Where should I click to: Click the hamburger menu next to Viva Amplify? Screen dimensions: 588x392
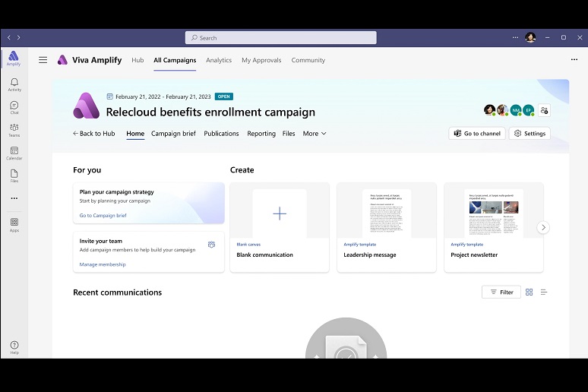(x=43, y=60)
